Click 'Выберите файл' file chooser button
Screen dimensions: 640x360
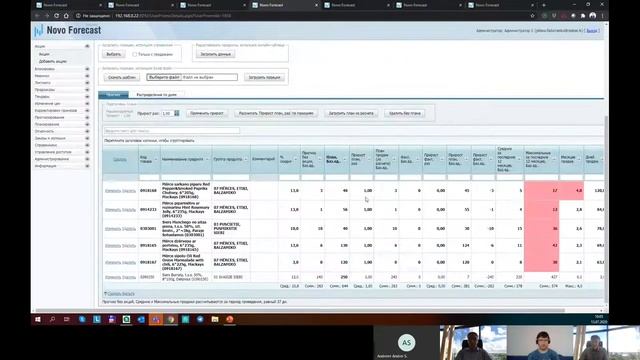[164, 77]
